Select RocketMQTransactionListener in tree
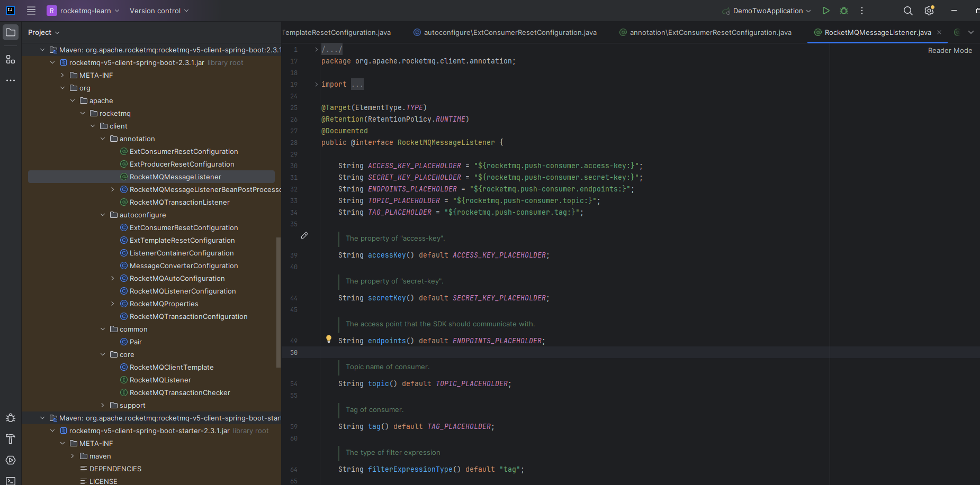 click(179, 202)
